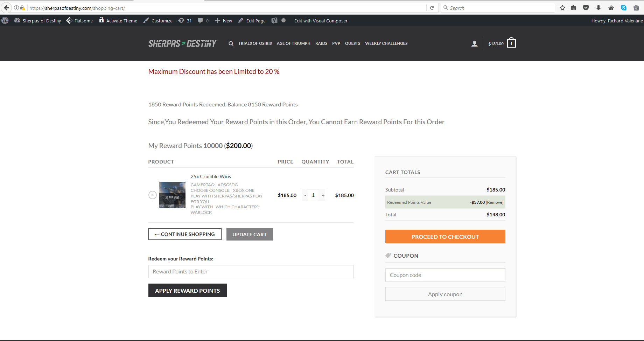Increase quantity with the plus button
Screen dimensions: 644x341
[x=323, y=195]
